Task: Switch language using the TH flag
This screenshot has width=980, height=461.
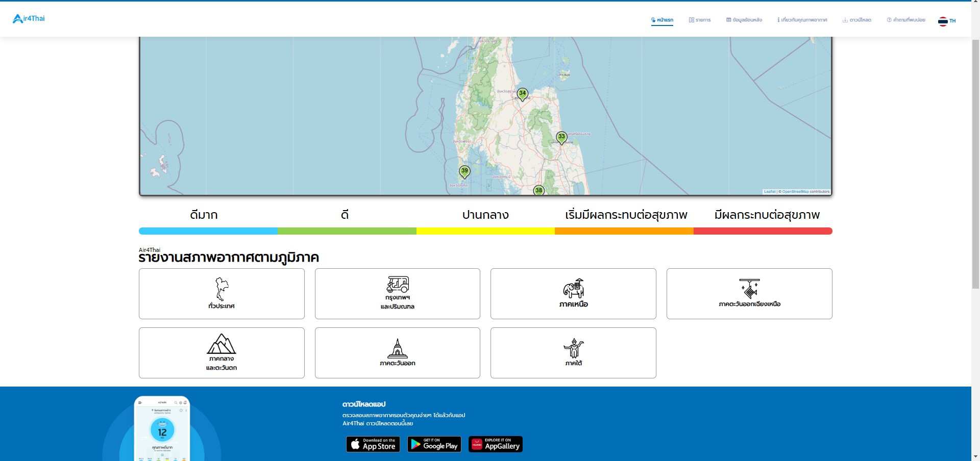Action: click(947, 21)
